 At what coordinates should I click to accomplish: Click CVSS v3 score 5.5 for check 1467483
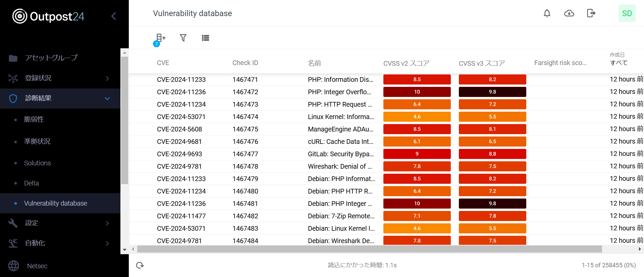click(492, 228)
